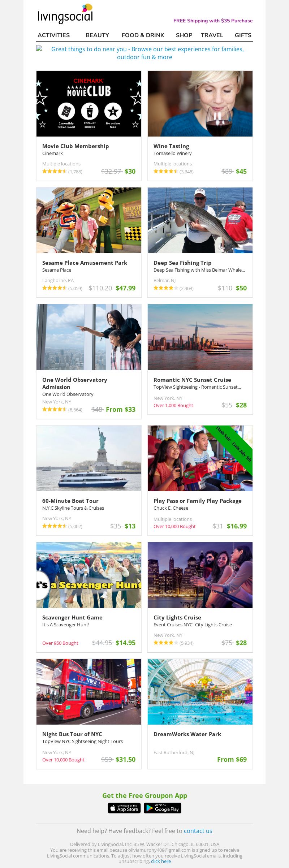View the Sesame Place Amusement Park image
Image resolution: width=289 pixels, height=868 pixels.
click(89, 220)
